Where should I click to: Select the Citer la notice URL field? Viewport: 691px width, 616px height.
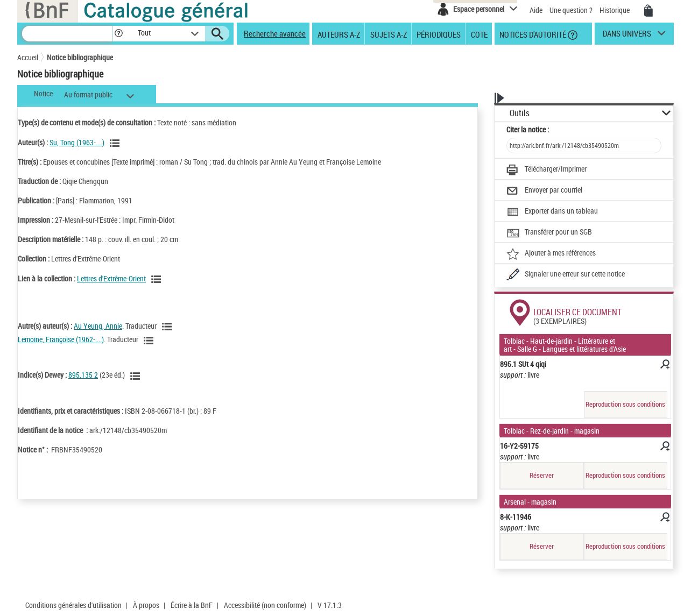coord(583,146)
